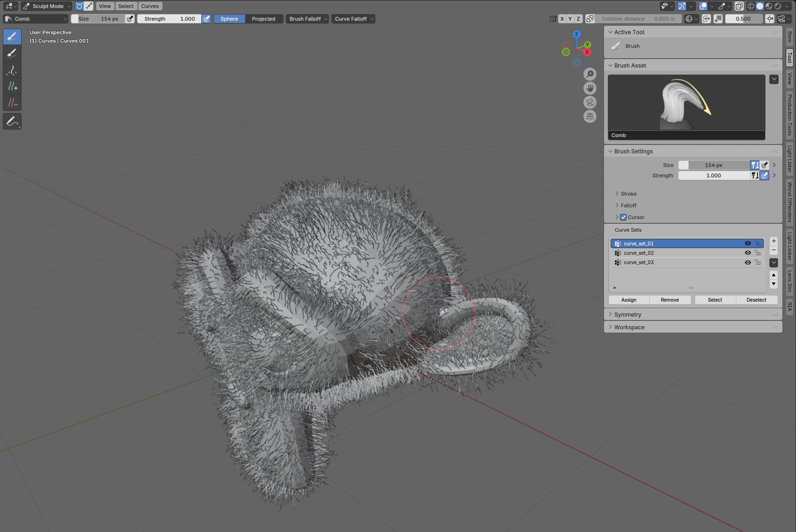The image size is (796, 532).
Task: Toggle X axis symmetry
Action: [562, 19]
